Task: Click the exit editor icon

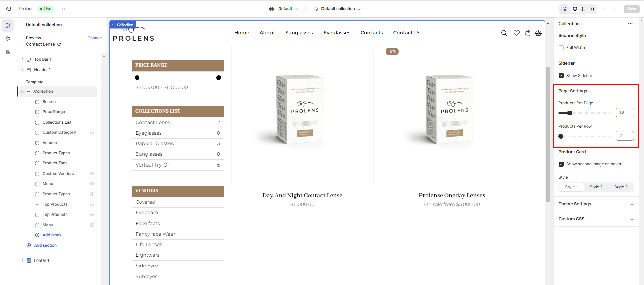Action: point(8,9)
